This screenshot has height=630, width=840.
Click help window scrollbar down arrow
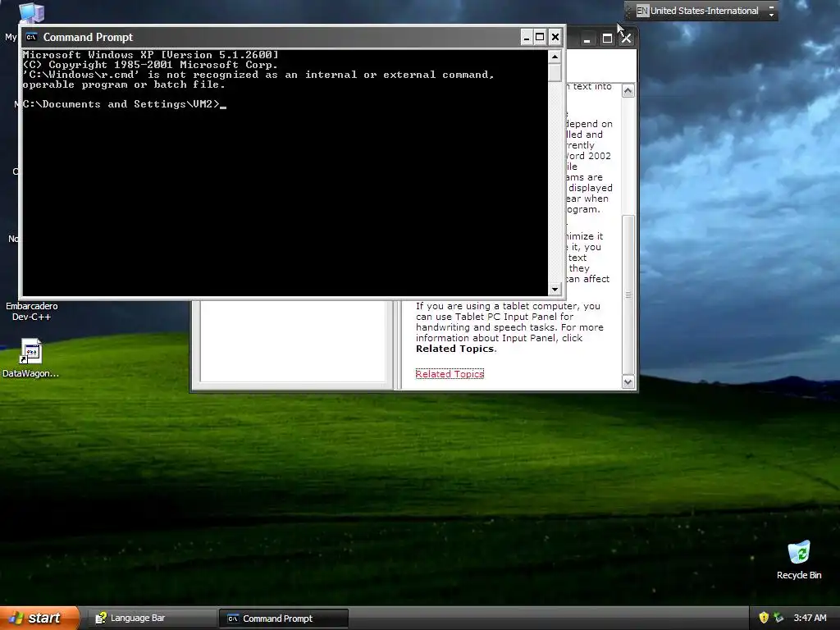628,382
